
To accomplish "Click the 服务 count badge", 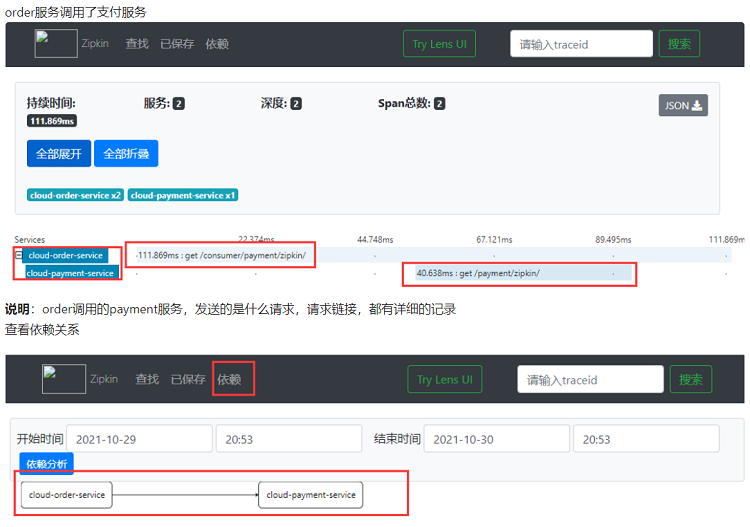I will point(178,104).
